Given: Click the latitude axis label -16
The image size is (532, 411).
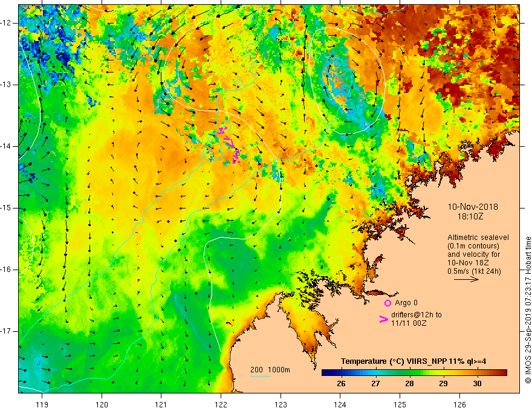Looking at the screenshot, I should (7, 270).
